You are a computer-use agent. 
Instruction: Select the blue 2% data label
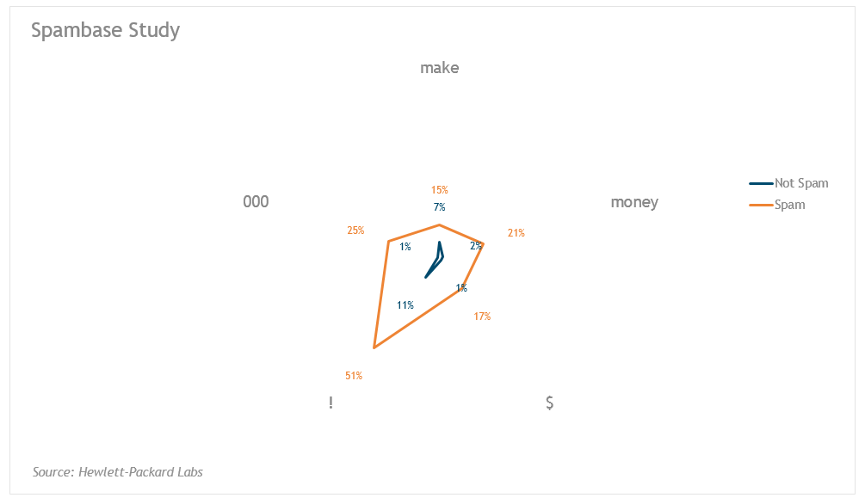476,246
